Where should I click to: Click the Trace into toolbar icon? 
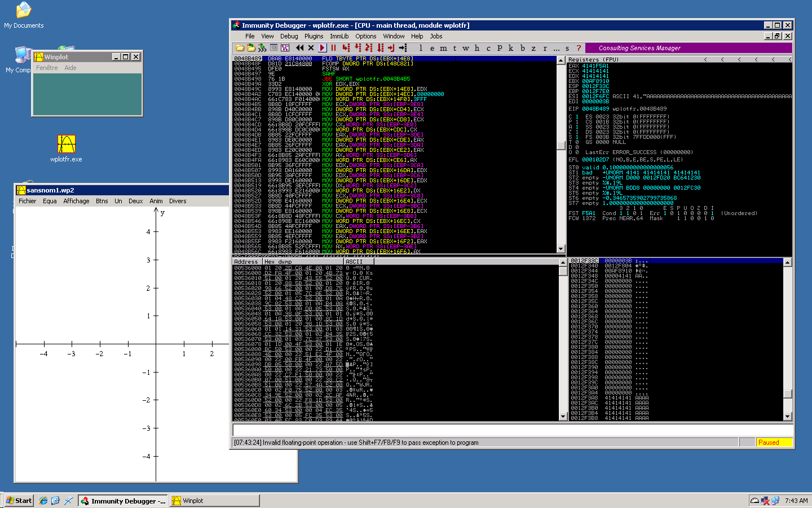click(369, 48)
